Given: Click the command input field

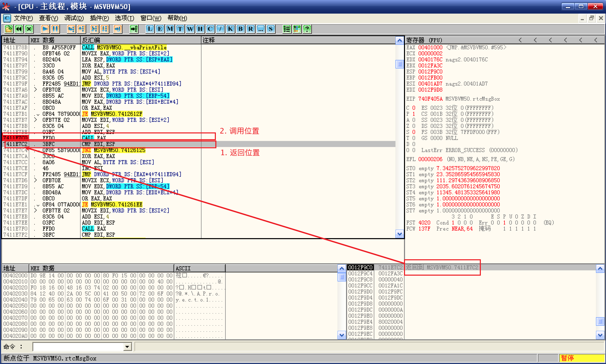Looking at the screenshot, I should [x=78, y=347].
